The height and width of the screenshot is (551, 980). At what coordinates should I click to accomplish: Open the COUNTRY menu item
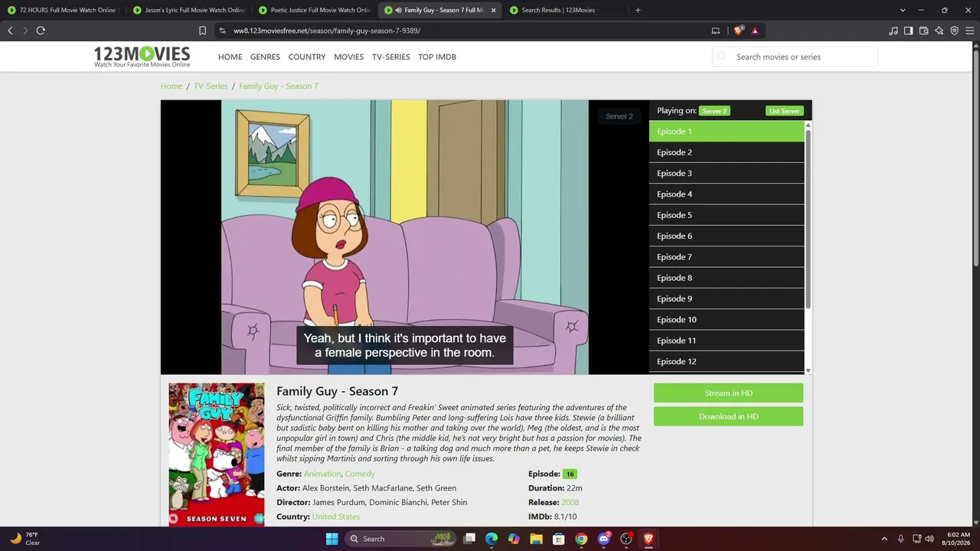click(307, 57)
